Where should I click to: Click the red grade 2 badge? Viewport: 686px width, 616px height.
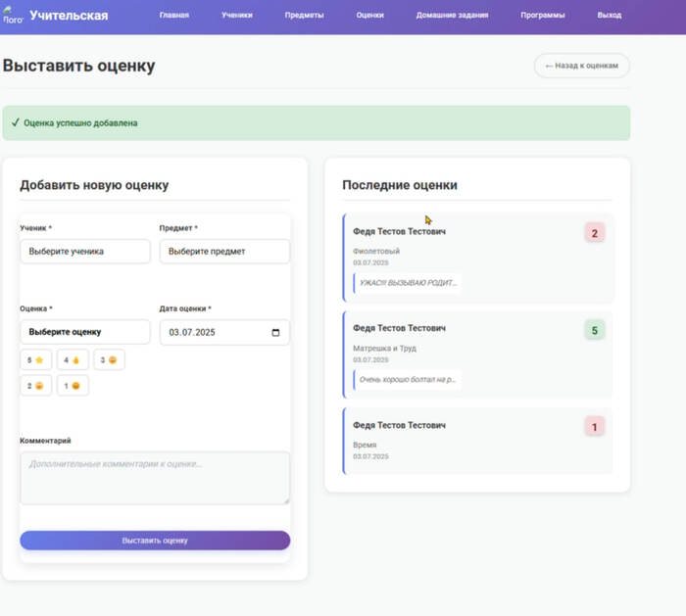coord(595,233)
